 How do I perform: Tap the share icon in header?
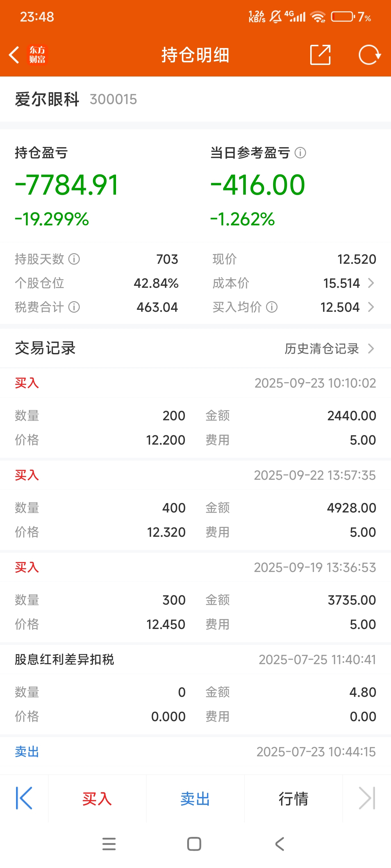[320, 55]
